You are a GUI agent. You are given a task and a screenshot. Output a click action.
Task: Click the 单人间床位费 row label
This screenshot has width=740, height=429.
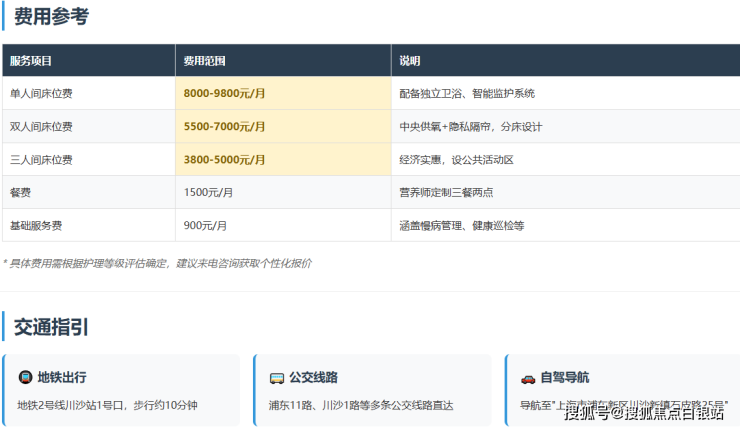point(41,94)
